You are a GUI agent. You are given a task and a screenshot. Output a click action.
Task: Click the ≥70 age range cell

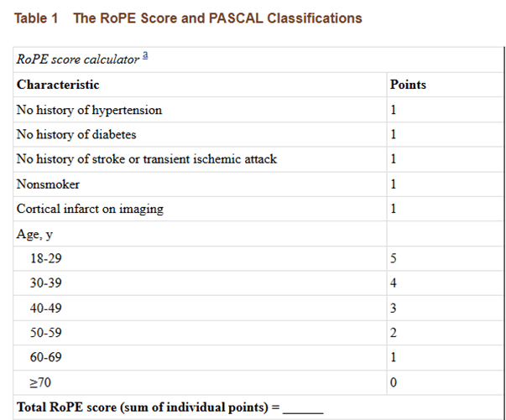(x=200, y=382)
